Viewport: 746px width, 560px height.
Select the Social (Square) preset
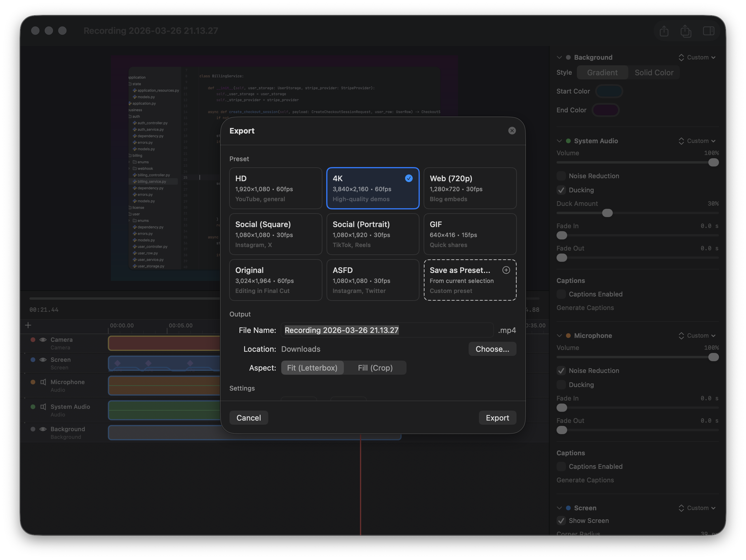point(276,234)
